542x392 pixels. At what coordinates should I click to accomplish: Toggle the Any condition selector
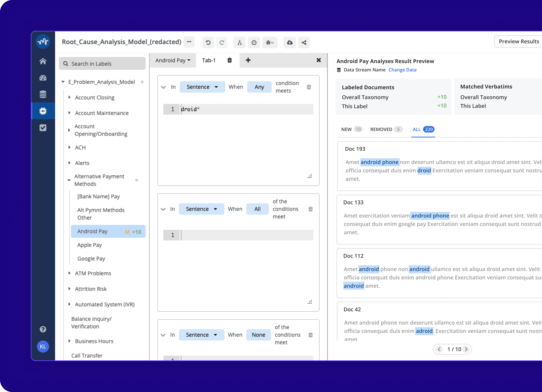coord(259,87)
